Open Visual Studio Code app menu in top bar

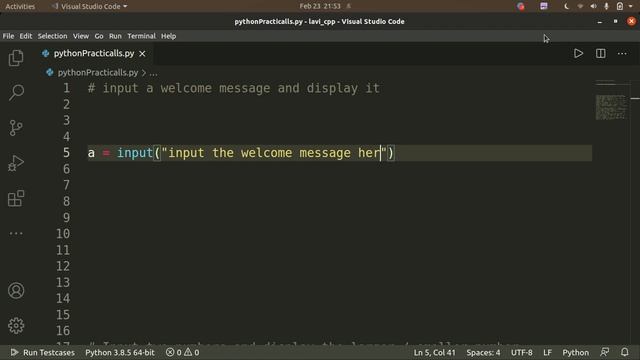pos(89,6)
